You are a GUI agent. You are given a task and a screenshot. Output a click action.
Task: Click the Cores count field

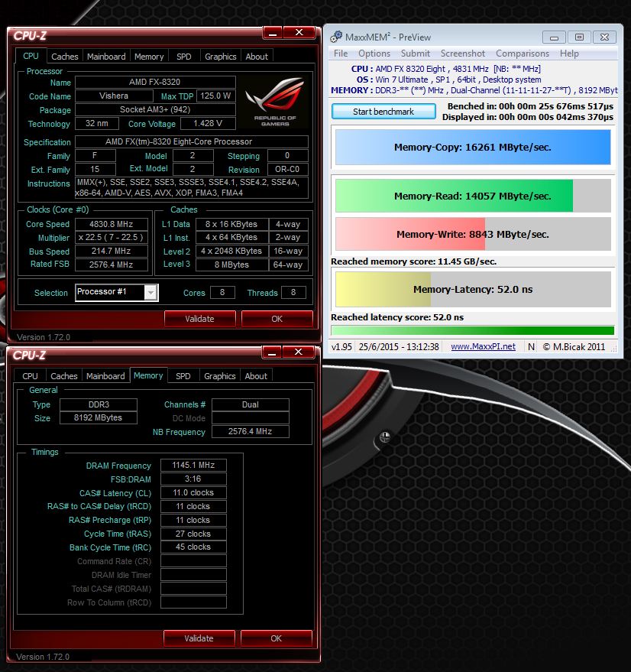pos(222,292)
